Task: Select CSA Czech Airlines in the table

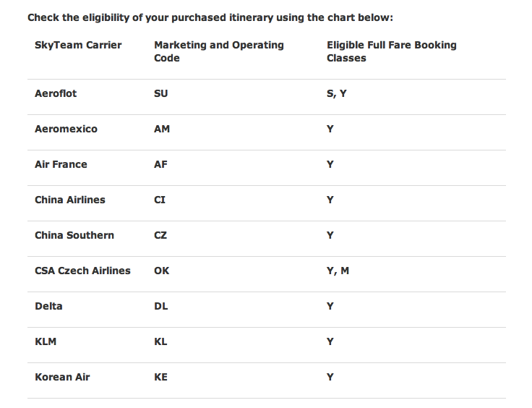Action: click(x=82, y=271)
